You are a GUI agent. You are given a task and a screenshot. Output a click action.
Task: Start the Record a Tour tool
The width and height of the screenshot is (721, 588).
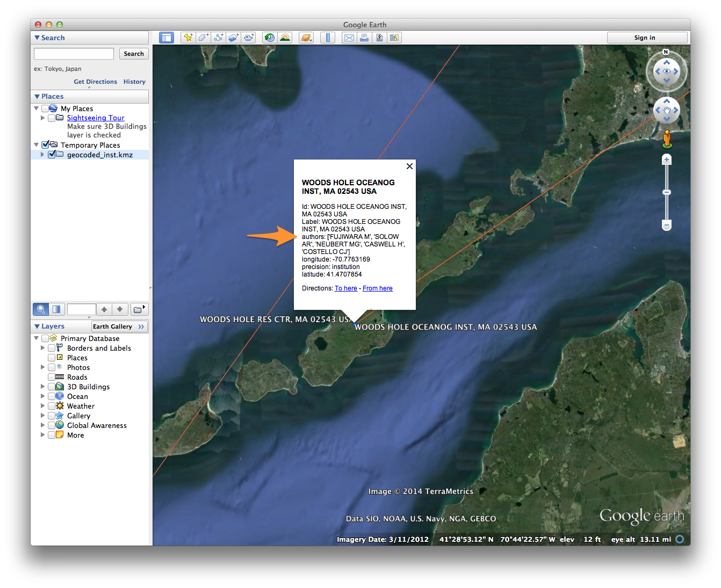point(249,38)
